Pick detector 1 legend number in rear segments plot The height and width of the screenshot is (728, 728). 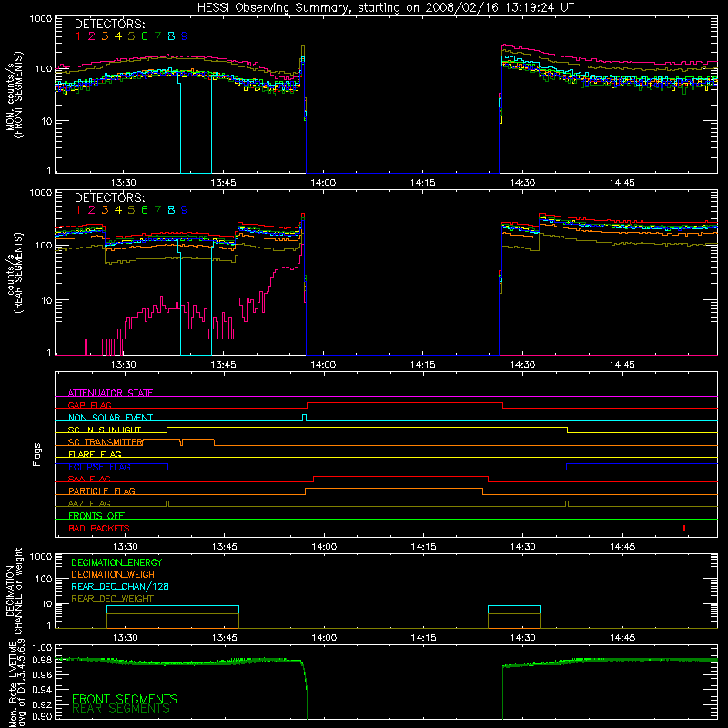(78, 210)
